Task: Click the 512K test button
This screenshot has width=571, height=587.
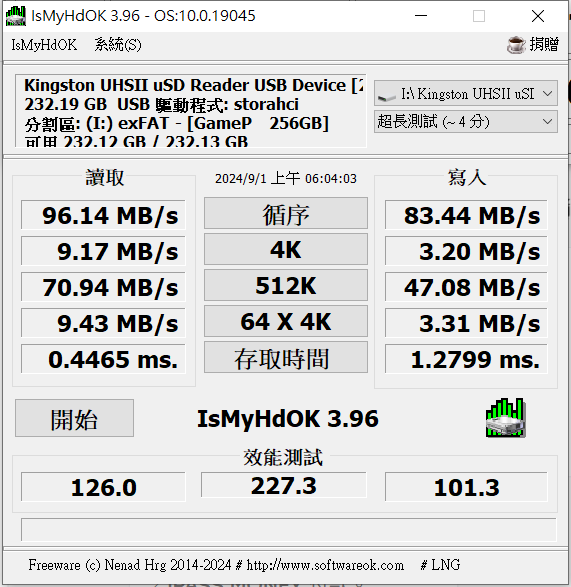Action: (286, 286)
